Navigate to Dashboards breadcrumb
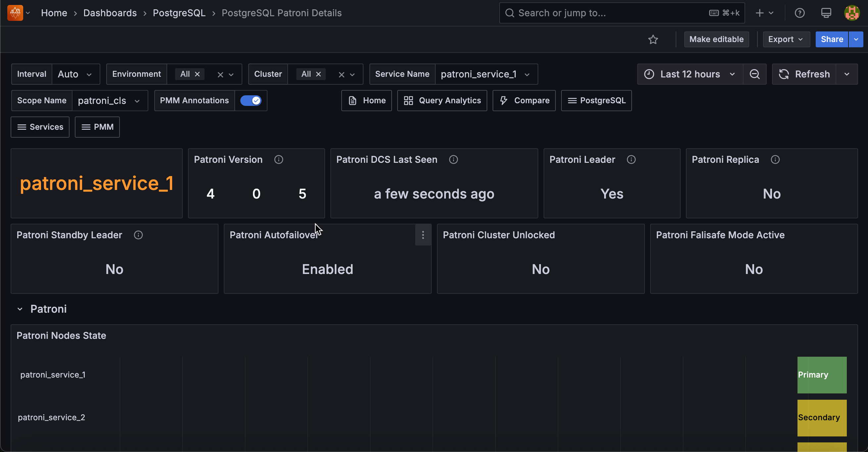The image size is (868, 452). pyautogui.click(x=110, y=13)
